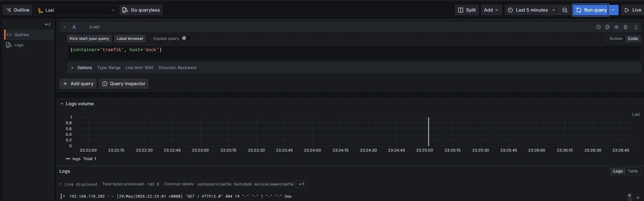Click the Line limit: 1000 option text
This screenshot has height=201, width=644.
pos(140,68)
